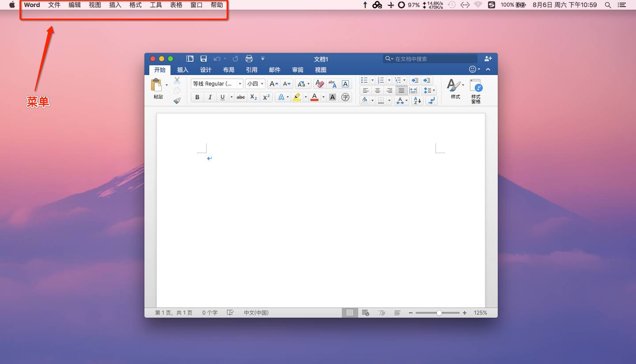Expand the font size 小四 dropdown

tap(262, 84)
